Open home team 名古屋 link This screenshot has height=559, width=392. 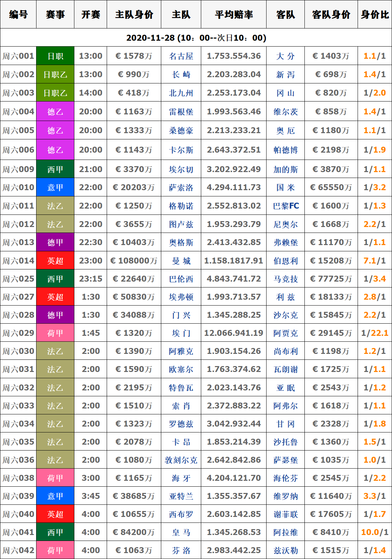tap(181, 56)
